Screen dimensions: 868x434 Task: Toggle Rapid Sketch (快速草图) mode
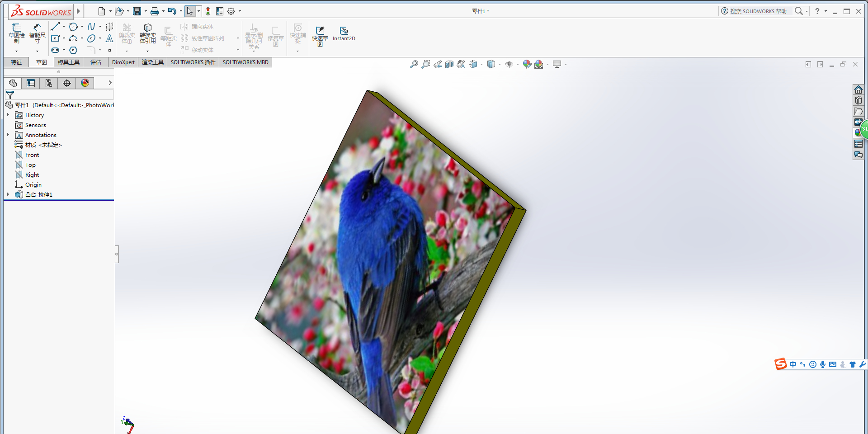pyautogui.click(x=320, y=36)
